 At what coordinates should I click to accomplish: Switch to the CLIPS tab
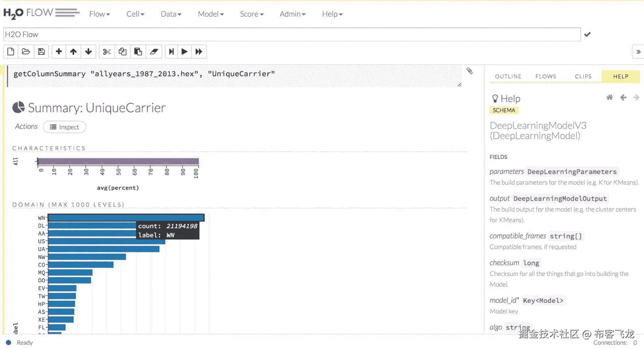point(583,76)
